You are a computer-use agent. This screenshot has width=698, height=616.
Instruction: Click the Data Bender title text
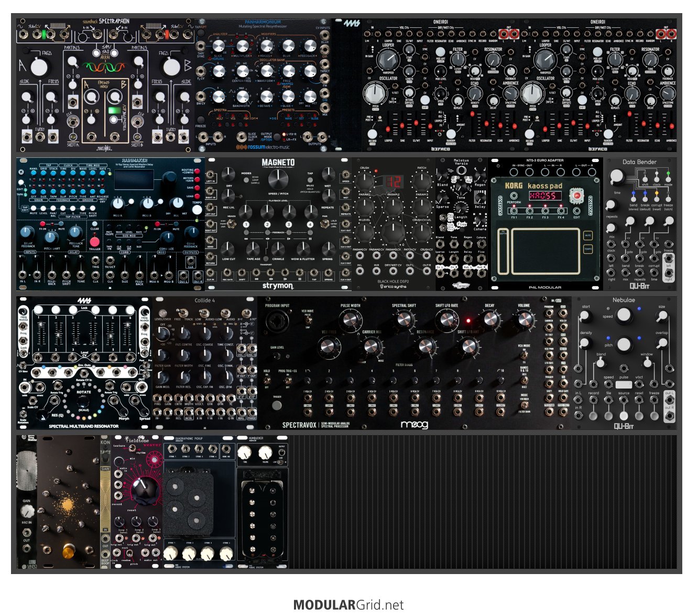[x=639, y=162]
